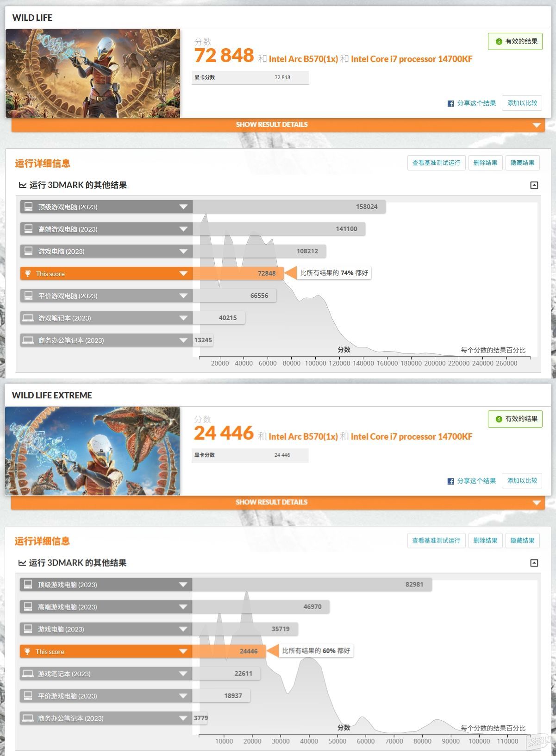
Task: Open dropdown arrow on Wild Life 商务办公笔记本 row
Action: click(x=183, y=340)
